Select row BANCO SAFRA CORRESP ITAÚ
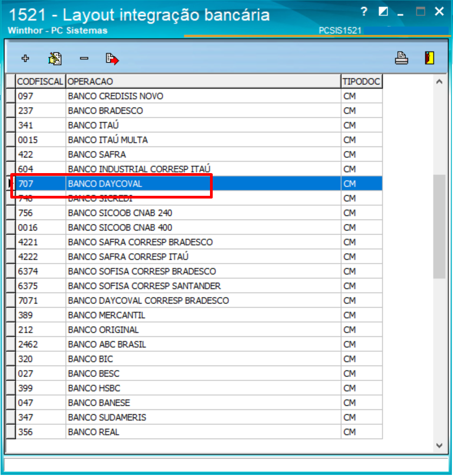The image size is (453, 476). (x=194, y=256)
